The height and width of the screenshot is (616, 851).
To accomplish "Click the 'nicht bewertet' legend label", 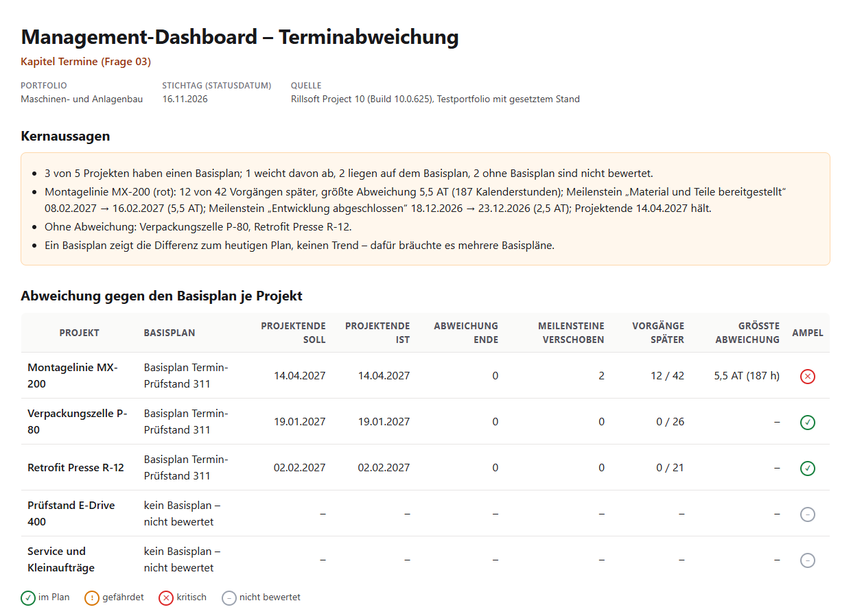I will pos(270,597).
